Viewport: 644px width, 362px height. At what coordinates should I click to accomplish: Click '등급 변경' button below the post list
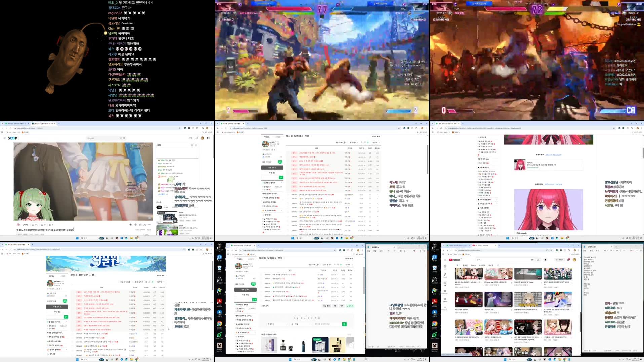326,306
